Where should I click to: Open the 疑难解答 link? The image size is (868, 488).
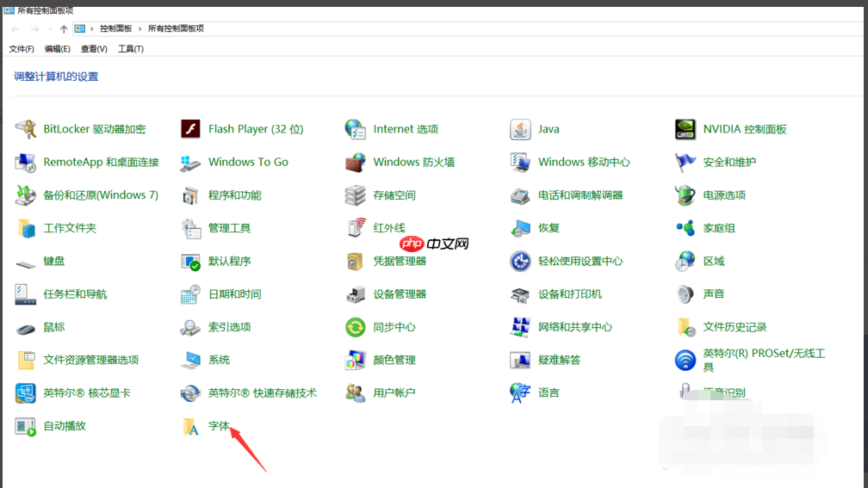(x=559, y=360)
